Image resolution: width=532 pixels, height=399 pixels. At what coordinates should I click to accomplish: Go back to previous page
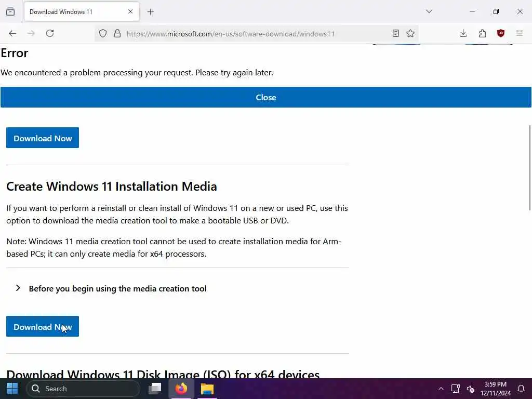tap(12, 33)
